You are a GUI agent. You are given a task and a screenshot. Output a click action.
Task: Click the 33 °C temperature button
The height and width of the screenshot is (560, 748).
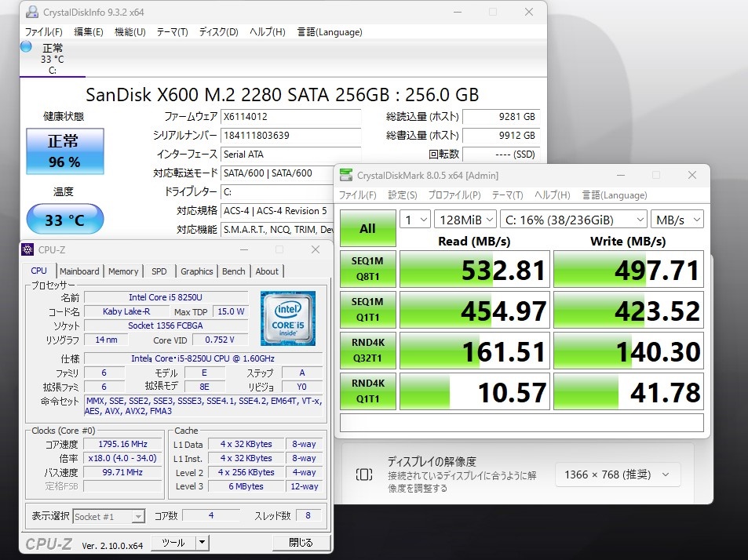pyautogui.click(x=65, y=220)
